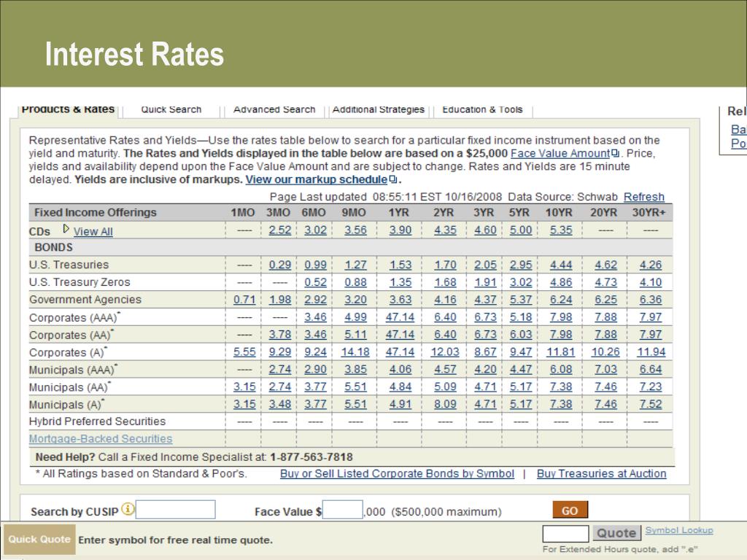Image resolution: width=747 pixels, height=560 pixels.
Task: Open U.S. Treasuries 2YR yield 1.70
Action: click(x=445, y=265)
